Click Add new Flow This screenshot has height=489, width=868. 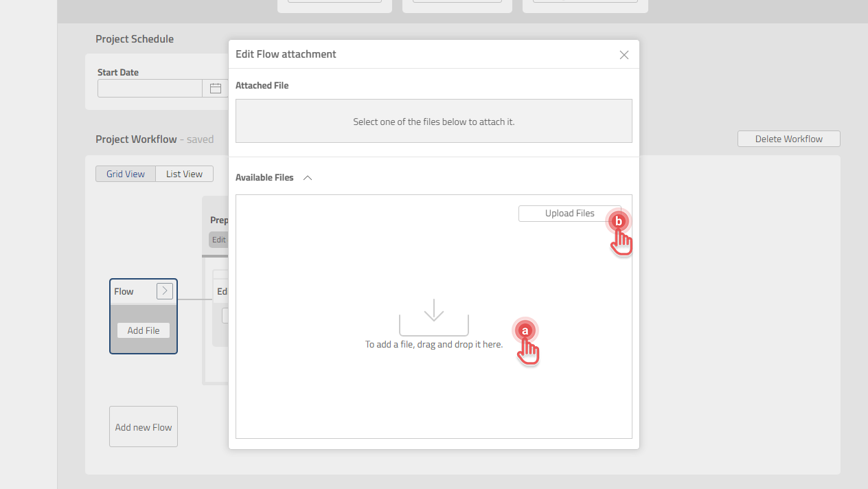pos(143,427)
